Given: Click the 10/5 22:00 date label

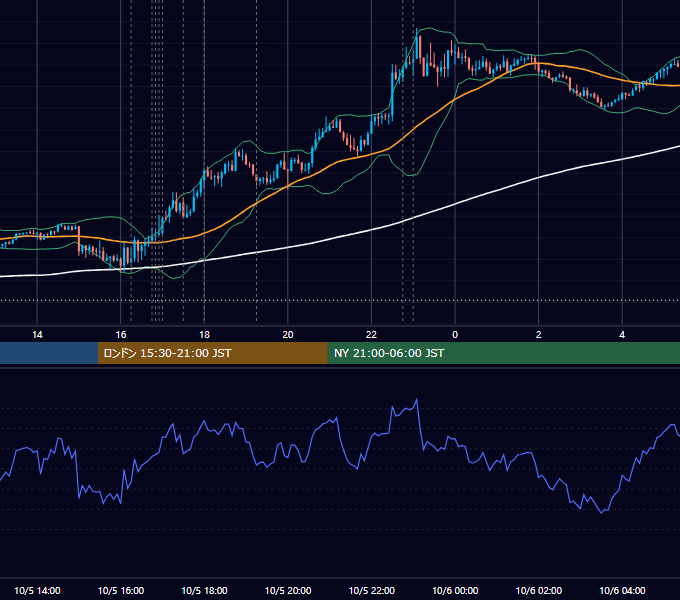Looking at the screenshot, I should [372, 590].
